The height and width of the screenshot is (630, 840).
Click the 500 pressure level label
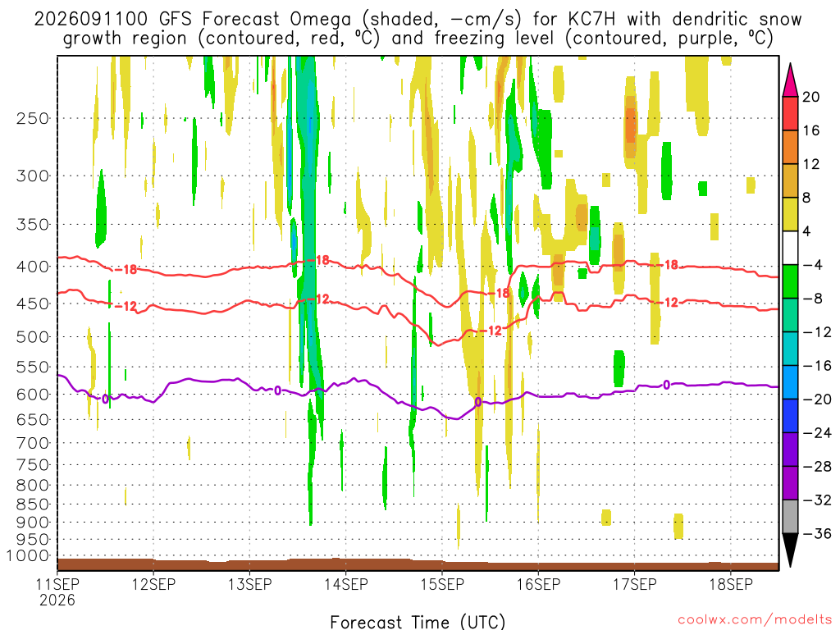coord(33,337)
